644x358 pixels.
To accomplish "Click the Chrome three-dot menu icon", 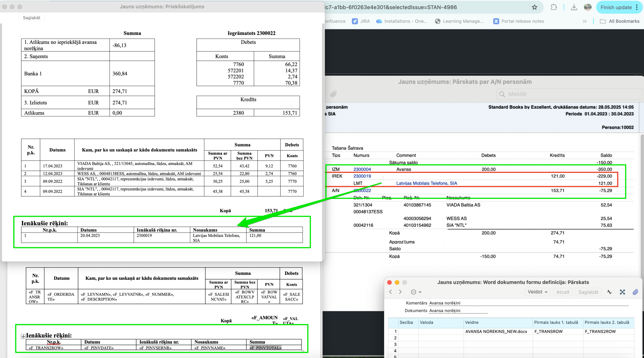I will pos(637,7).
